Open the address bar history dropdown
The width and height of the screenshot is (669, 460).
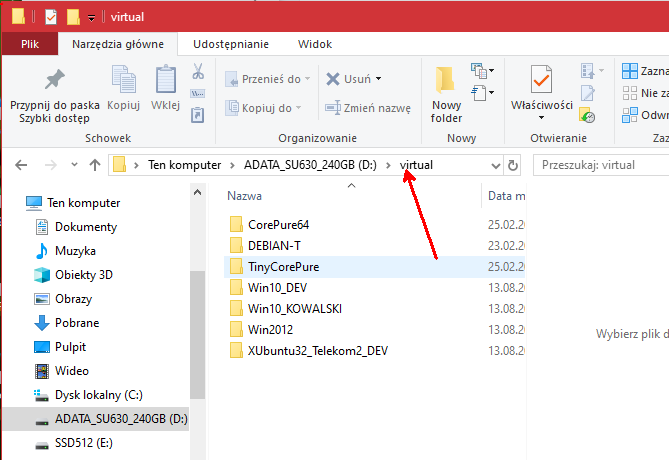coord(495,165)
